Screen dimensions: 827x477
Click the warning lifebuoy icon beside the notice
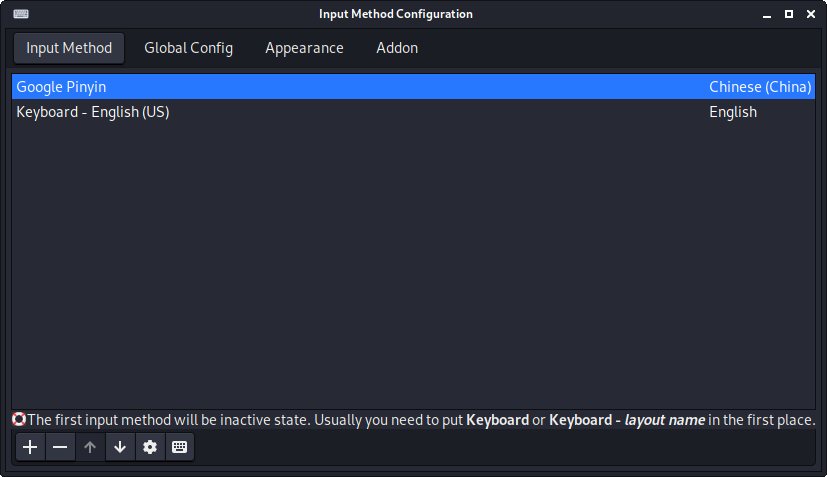[19, 419]
